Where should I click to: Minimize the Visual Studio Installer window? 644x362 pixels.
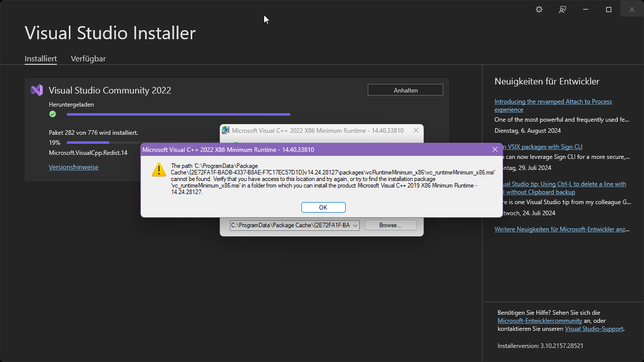click(586, 10)
